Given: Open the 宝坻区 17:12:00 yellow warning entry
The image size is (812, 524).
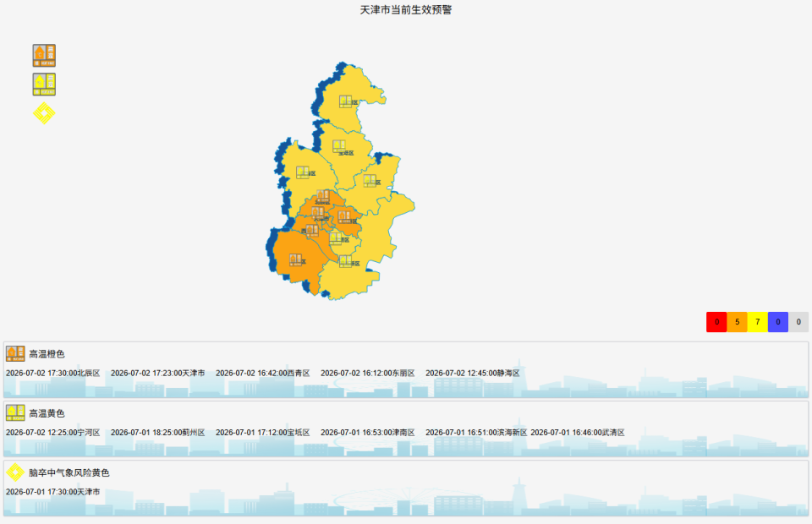Looking at the screenshot, I should [x=262, y=433].
